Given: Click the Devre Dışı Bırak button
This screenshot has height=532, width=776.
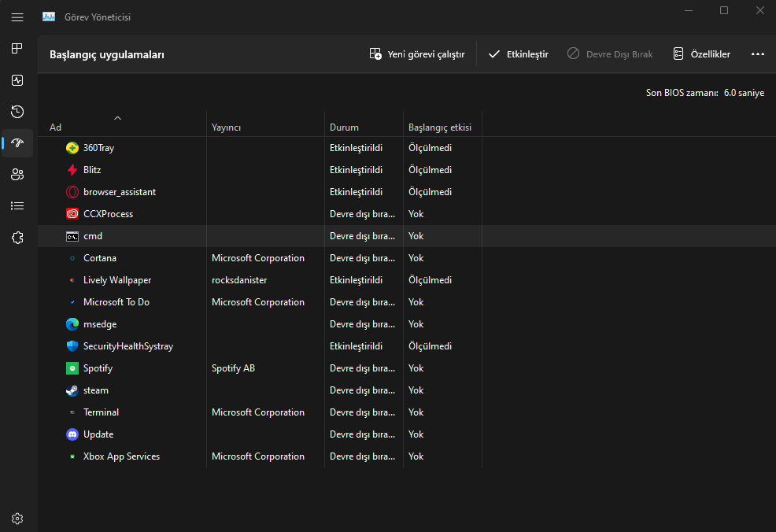Looking at the screenshot, I should [610, 54].
